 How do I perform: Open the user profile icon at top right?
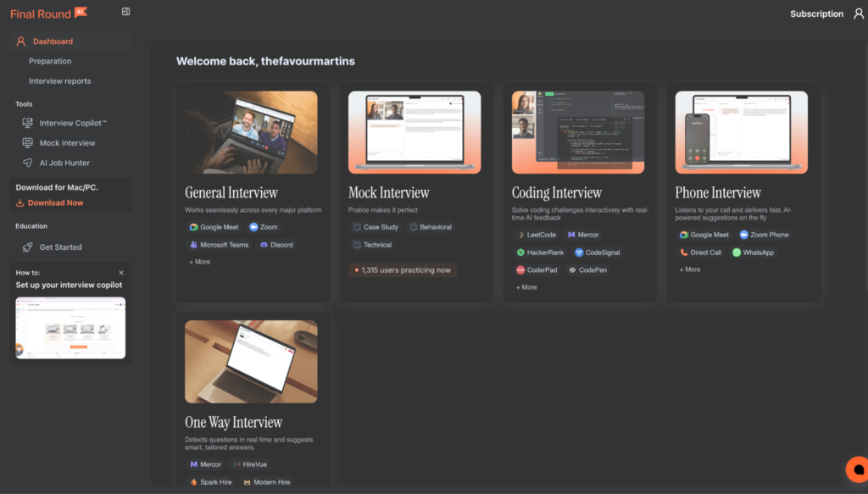coord(858,14)
